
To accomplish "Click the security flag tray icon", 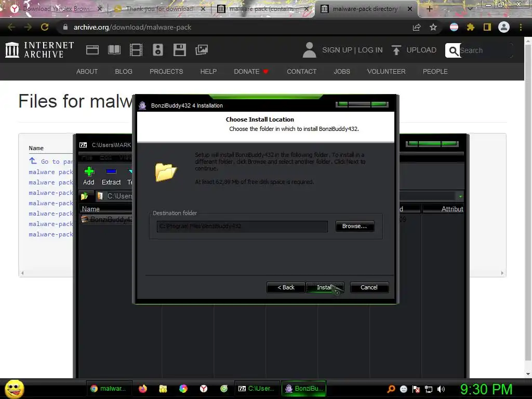I will 416,389.
